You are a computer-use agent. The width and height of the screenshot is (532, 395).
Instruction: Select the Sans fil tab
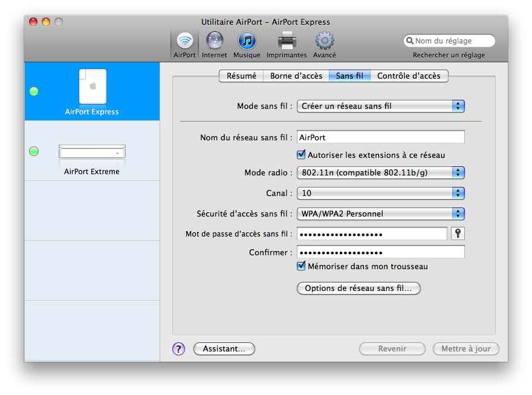[349, 76]
